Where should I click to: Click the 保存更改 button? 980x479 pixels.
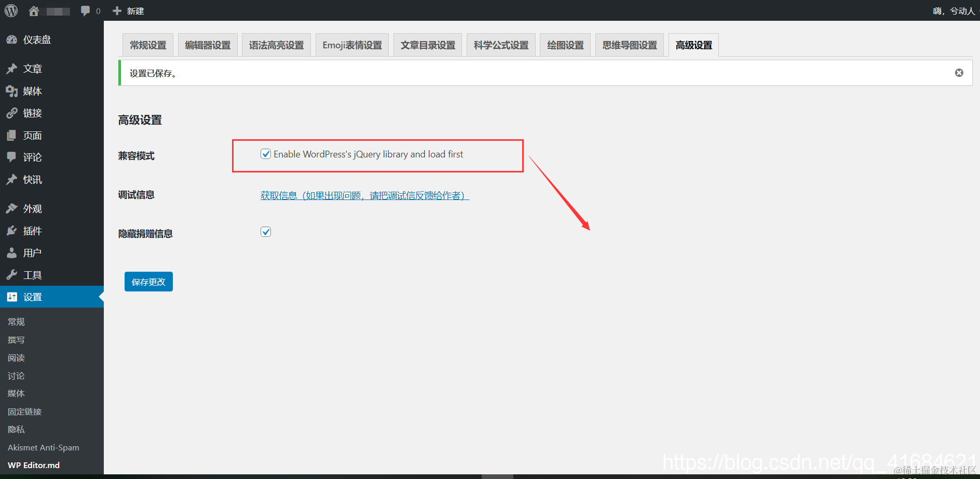click(x=148, y=282)
